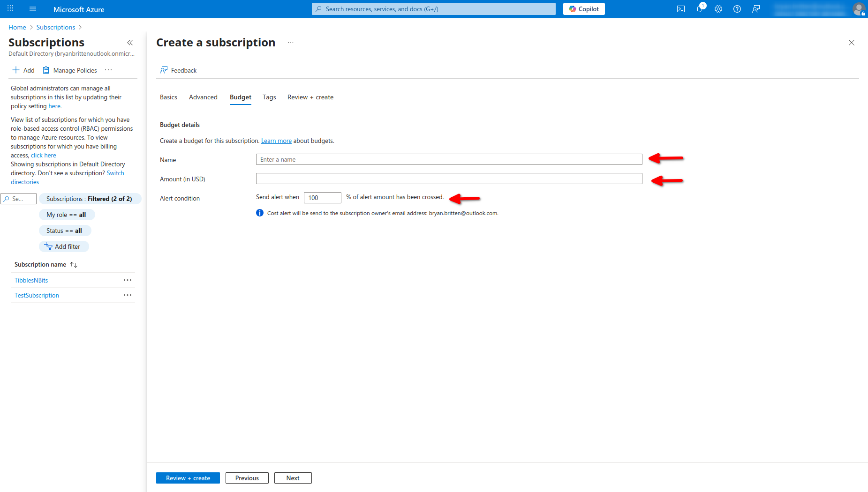Screen dimensions: 868x492
Task: Go to Home breadcrumb
Action: pos(17,27)
